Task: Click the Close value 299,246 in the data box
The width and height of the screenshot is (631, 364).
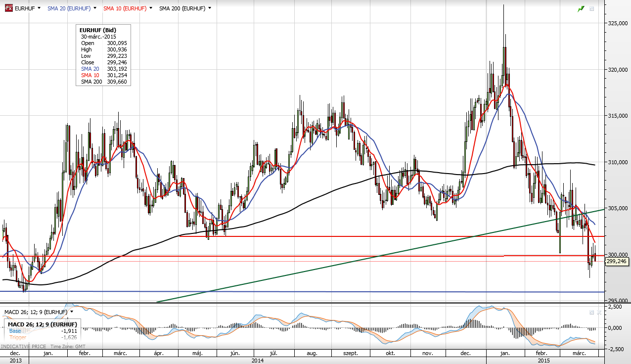Action: tap(117, 63)
